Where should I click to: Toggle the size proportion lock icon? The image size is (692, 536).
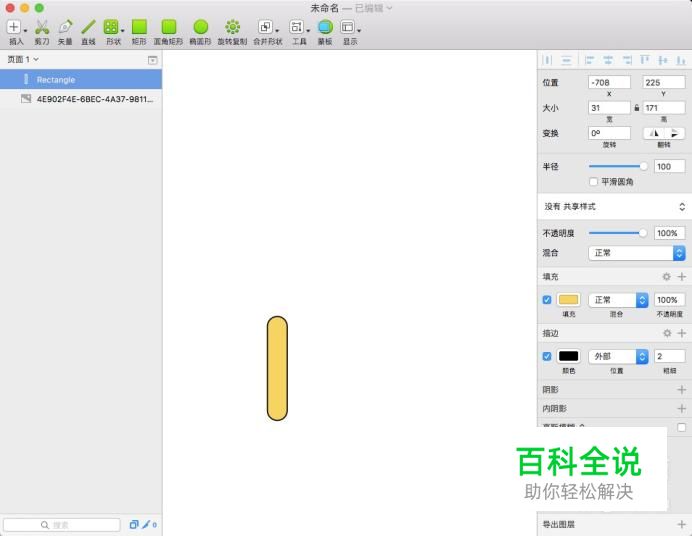[x=636, y=108]
